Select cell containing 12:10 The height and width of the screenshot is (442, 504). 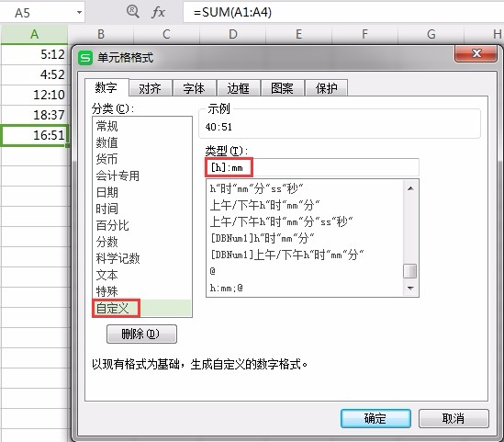click(x=34, y=95)
